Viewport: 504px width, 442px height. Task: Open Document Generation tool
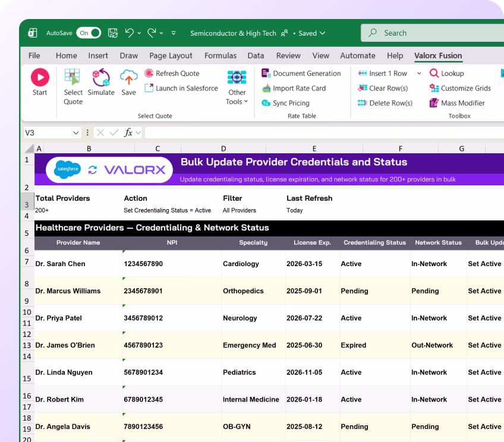pos(301,73)
